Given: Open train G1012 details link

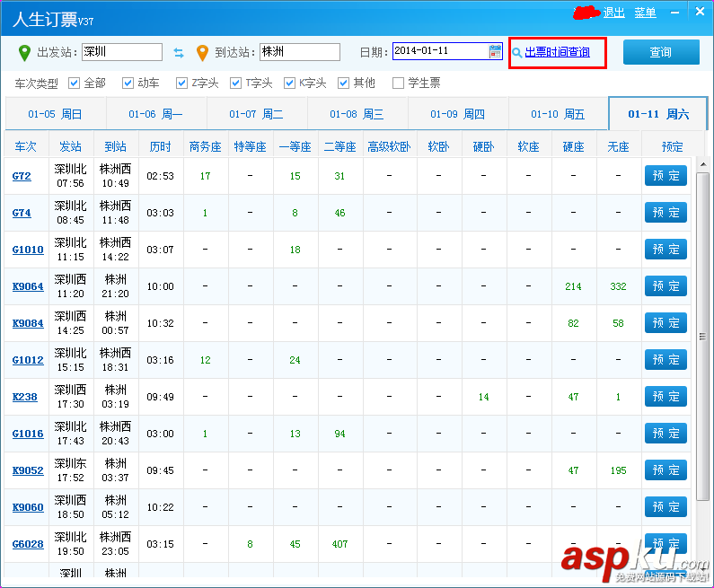Looking at the screenshot, I should coord(28,361).
